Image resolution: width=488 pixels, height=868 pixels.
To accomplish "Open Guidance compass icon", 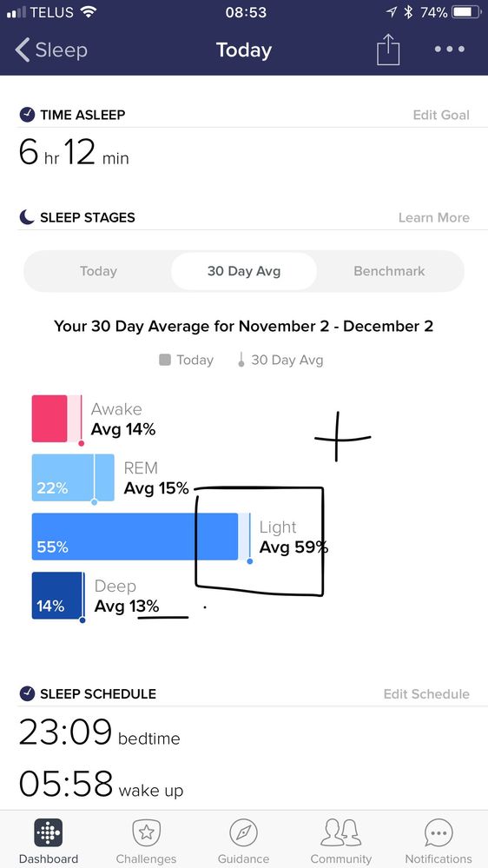I will tap(243, 832).
